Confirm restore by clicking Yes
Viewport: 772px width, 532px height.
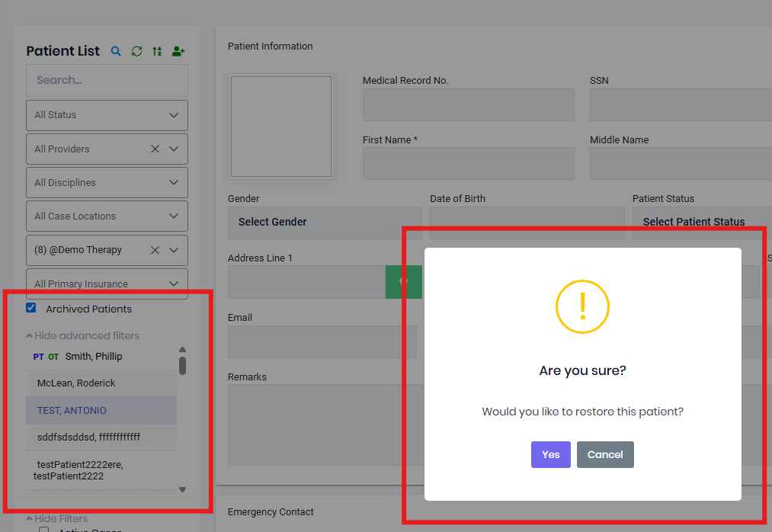tap(550, 455)
